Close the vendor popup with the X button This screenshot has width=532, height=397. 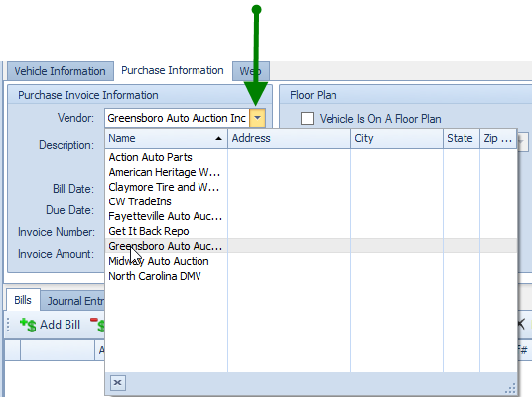[118, 383]
